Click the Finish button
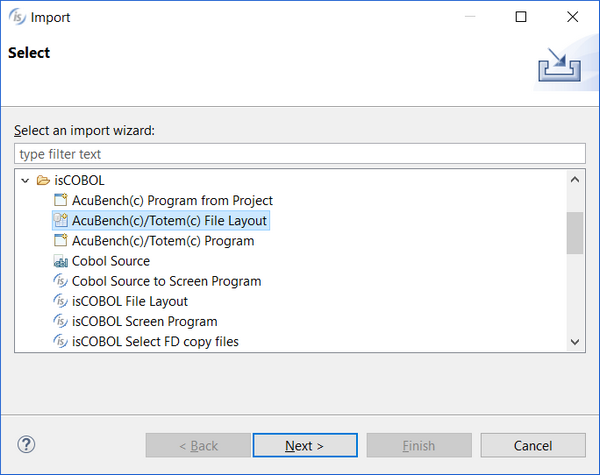This screenshot has width=600, height=475. tap(419, 445)
